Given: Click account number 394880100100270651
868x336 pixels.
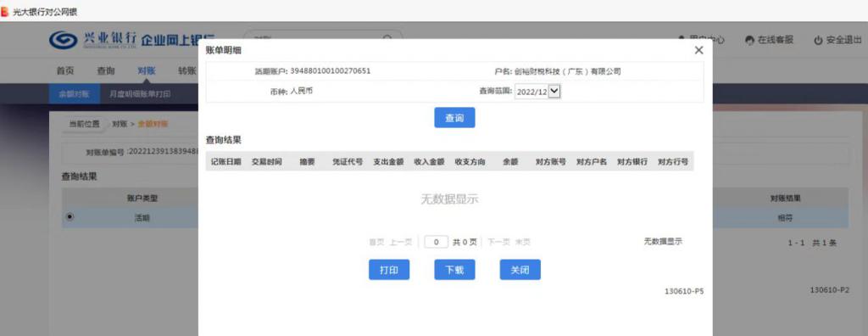Looking at the screenshot, I should (331, 71).
